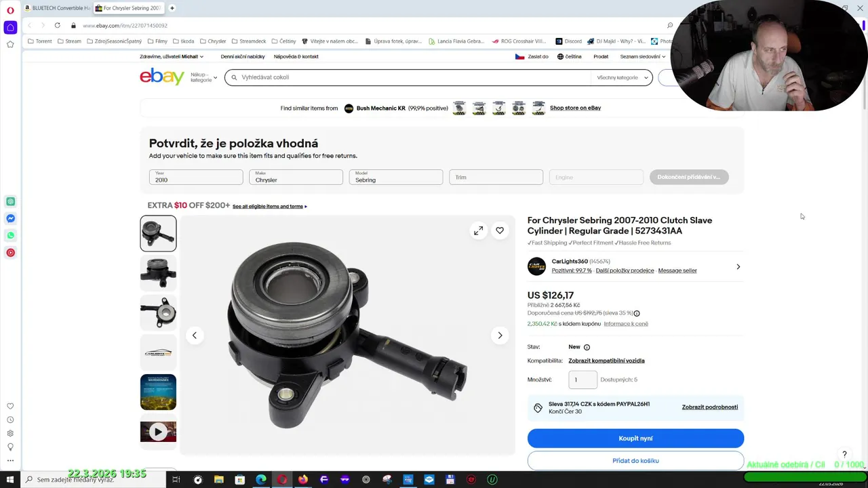The width and height of the screenshot is (868, 488).
Task: Click the eBay search input field
Action: click(x=407, y=77)
